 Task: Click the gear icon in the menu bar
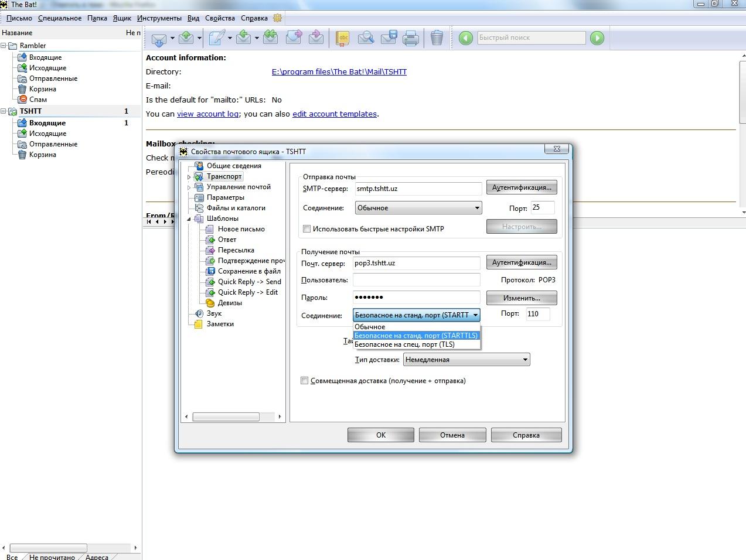(x=278, y=18)
